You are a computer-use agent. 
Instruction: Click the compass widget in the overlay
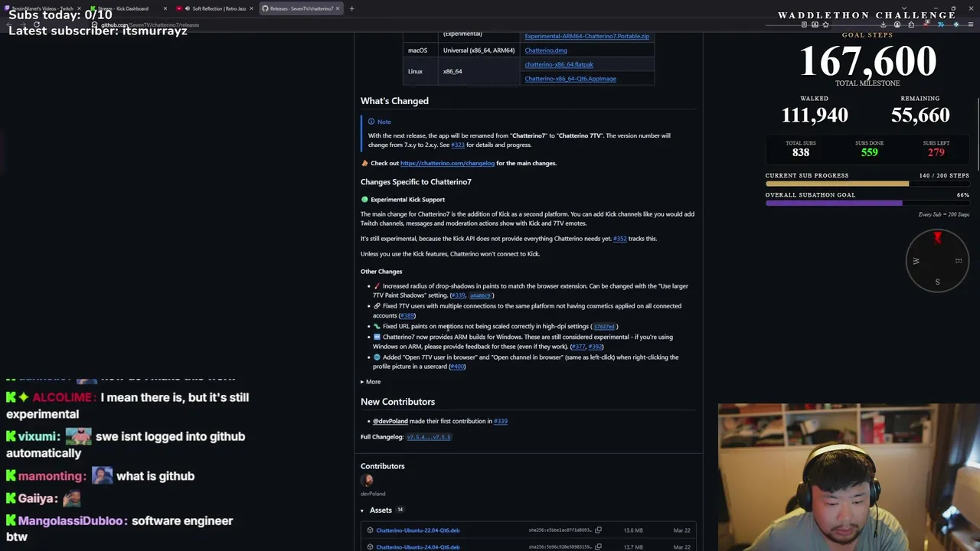[937, 261]
